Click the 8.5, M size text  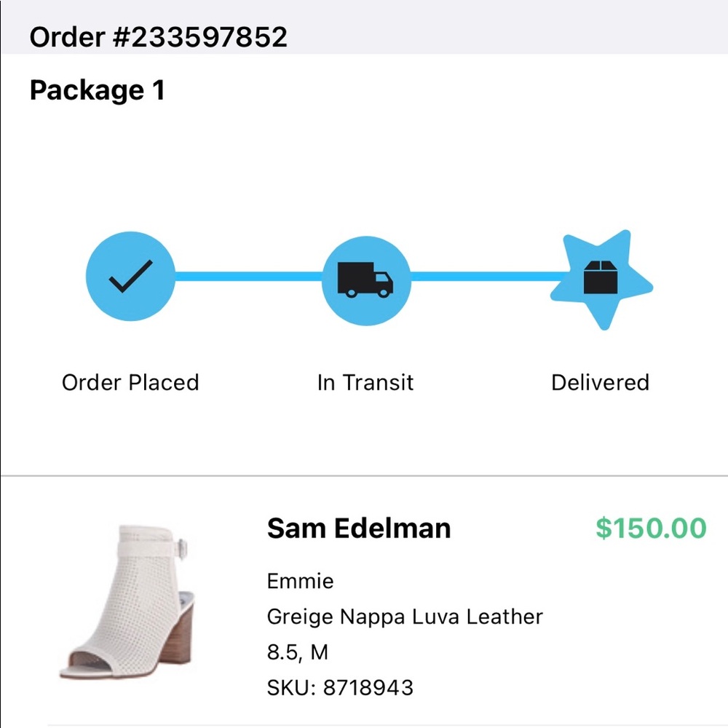coord(298,652)
